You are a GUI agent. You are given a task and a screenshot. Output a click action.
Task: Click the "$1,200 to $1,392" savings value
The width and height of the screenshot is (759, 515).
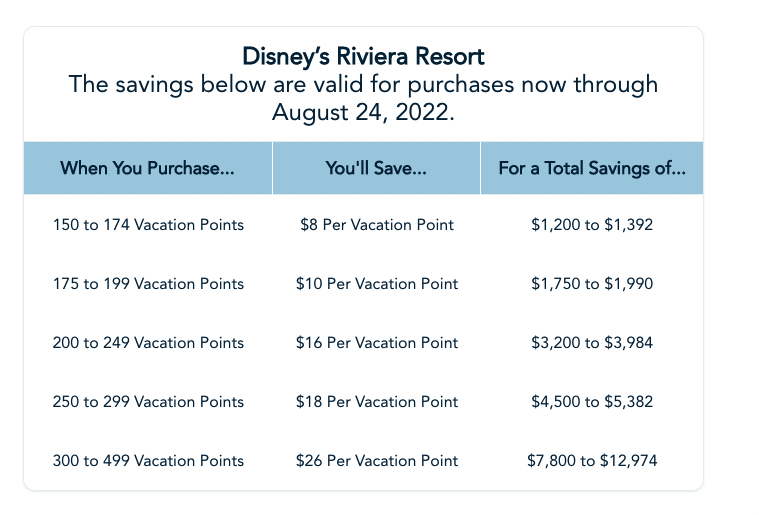[592, 225]
